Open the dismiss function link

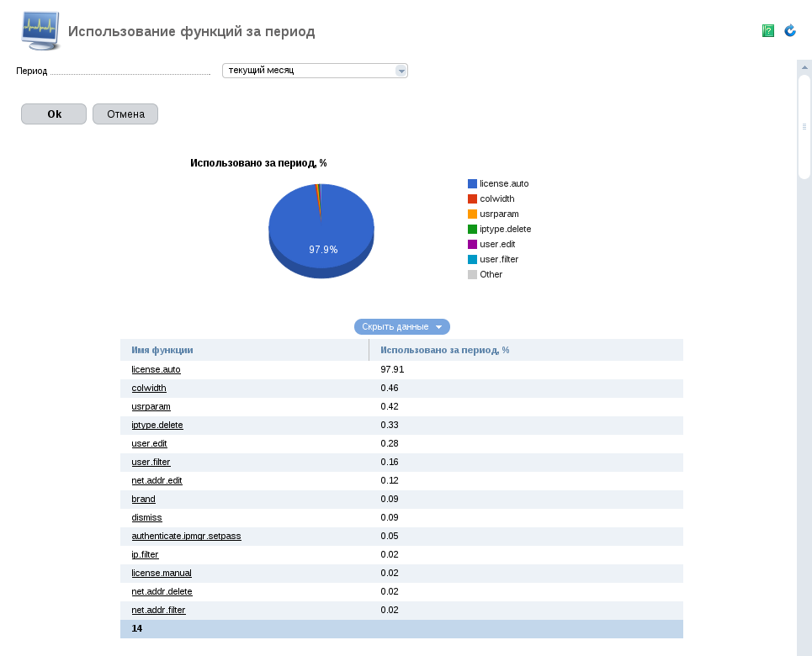tap(146, 518)
